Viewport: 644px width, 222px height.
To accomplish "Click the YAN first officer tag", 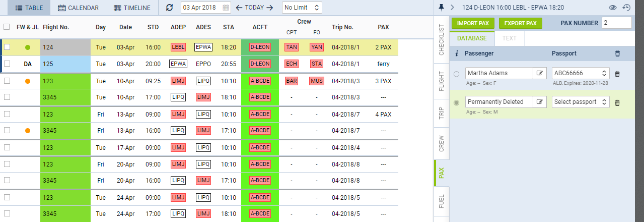I will [x=317, y=47].
